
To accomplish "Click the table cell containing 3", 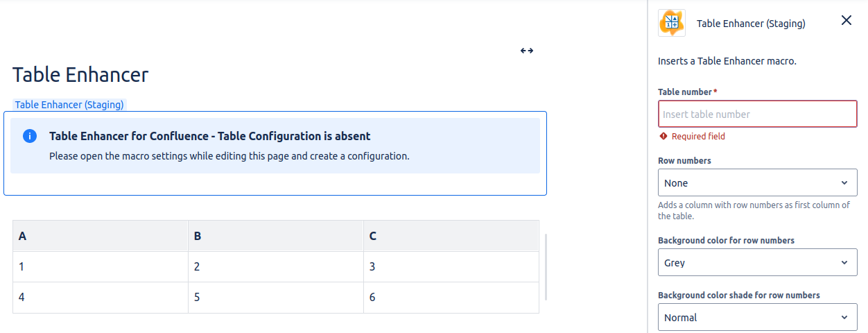I will tap(451, 266).
